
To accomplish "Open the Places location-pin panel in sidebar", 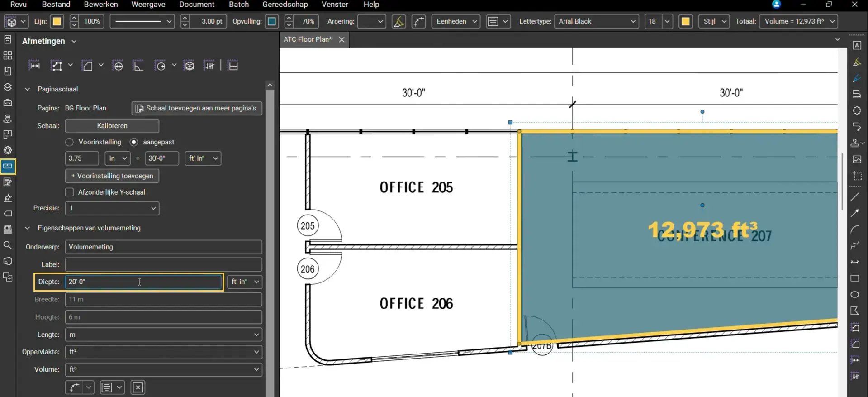I will pos(8,119).
